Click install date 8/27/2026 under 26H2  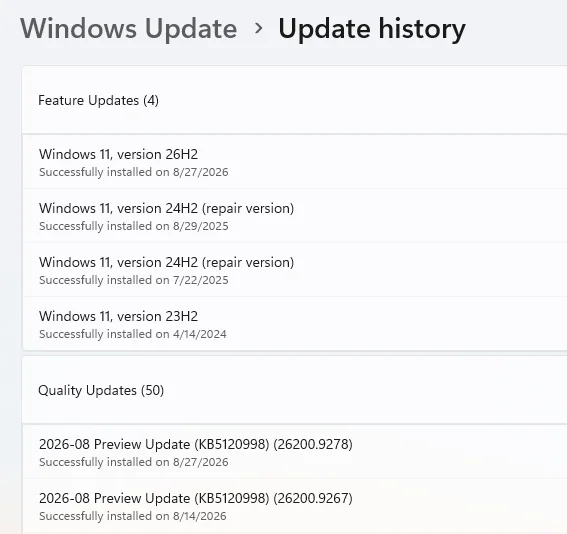click(134, 172)
